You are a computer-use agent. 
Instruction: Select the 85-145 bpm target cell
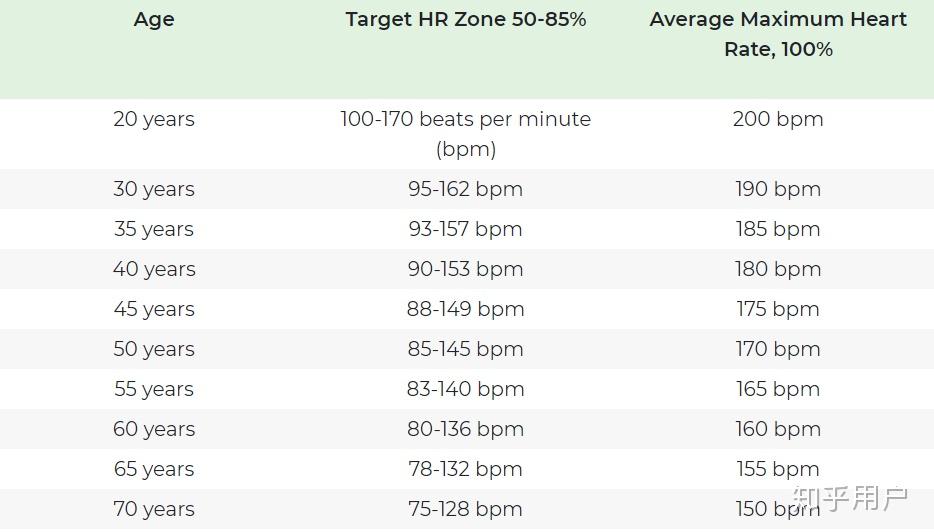[x=466, y=349]
